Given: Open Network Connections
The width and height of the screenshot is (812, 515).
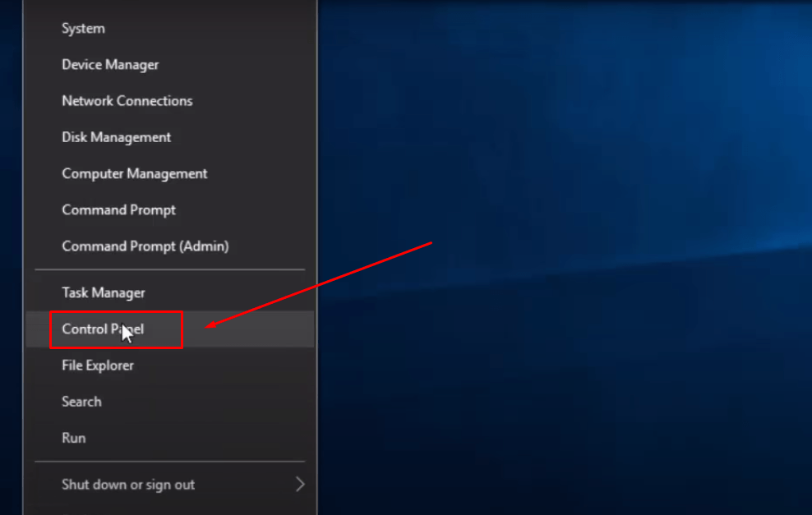Looking at the screenshot, I should click(170, 101).
